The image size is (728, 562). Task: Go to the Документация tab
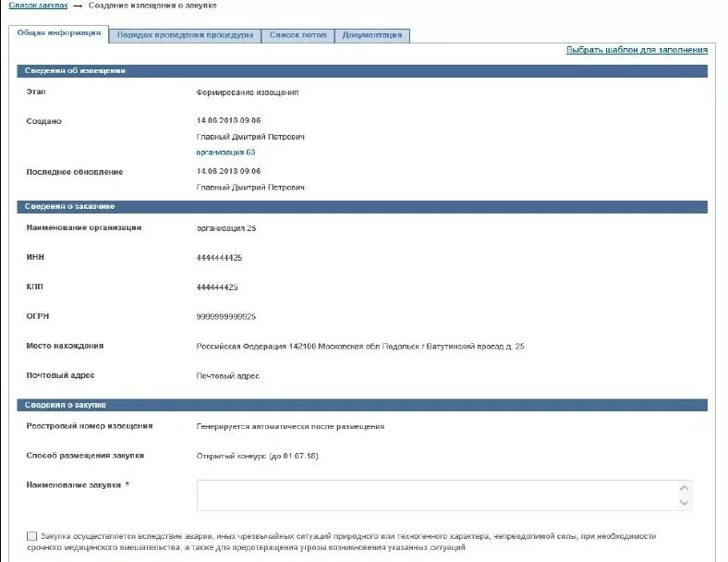click(x=372, y=35)
